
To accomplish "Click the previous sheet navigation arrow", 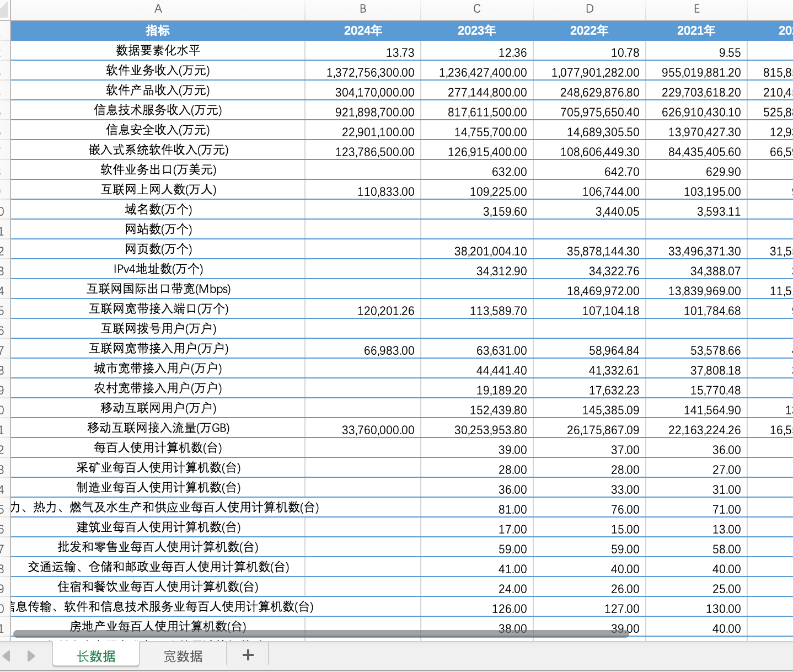I will [7, 656].
